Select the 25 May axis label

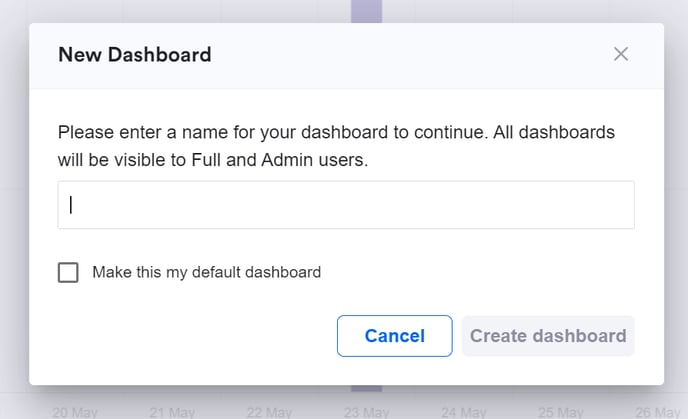pyautogui.click(x=560, y=412)
